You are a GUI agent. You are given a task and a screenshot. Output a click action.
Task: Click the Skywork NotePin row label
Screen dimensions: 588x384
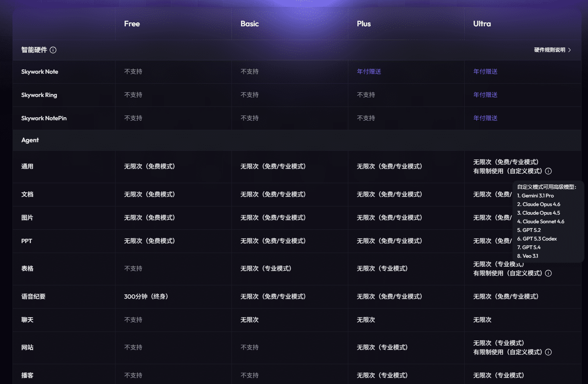(44, 118)
